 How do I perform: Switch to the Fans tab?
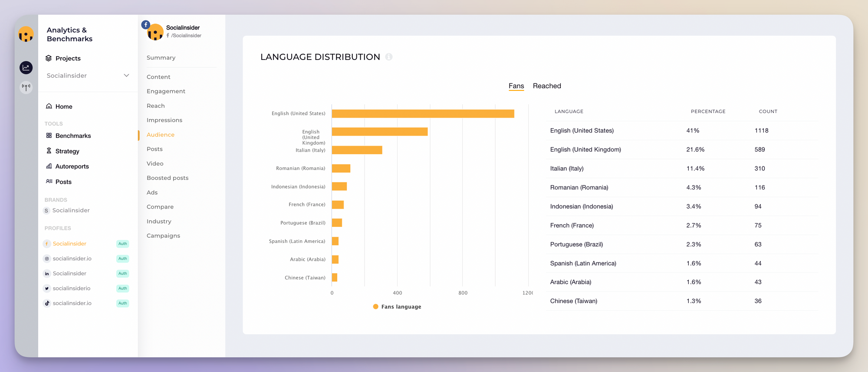[516, 86]
